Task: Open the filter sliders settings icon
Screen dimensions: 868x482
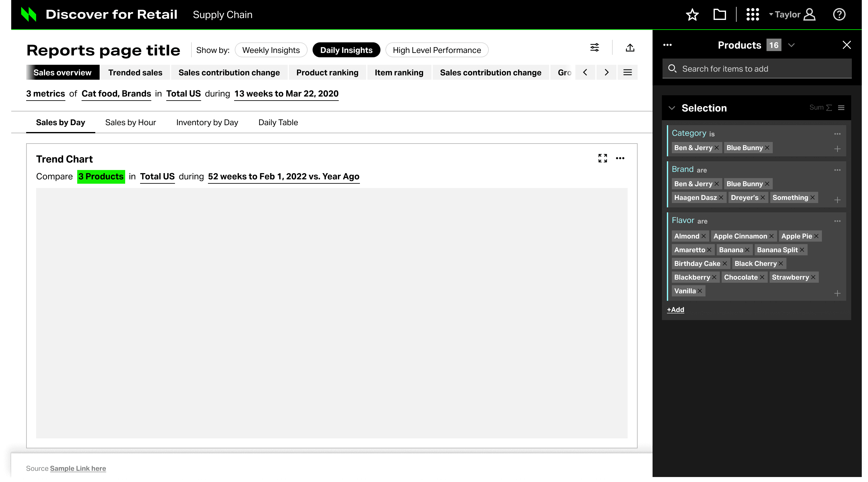Action: (594, 48)
